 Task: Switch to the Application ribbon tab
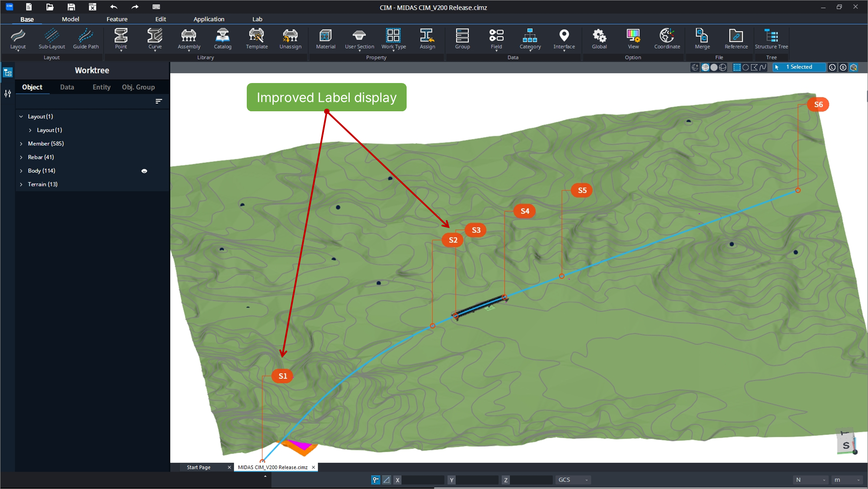tap(209, 19)
